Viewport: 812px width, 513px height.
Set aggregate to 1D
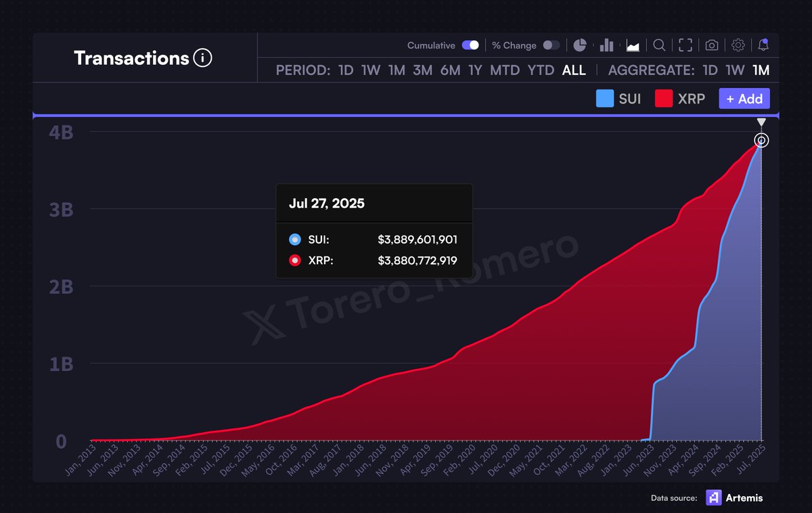coord(710,70)
